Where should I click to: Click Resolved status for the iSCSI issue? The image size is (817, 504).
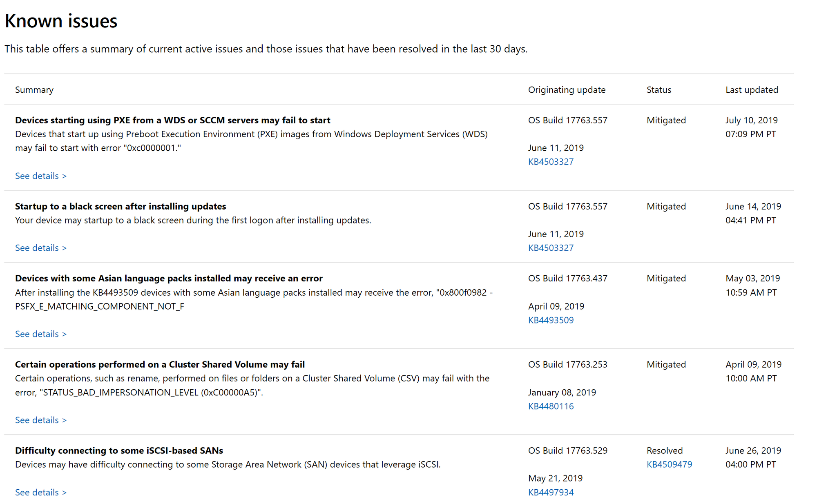click(x=665, y=450)
